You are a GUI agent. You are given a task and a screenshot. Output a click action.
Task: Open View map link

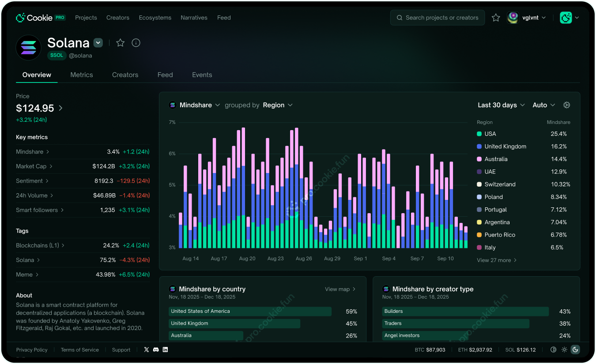point(340,289)
